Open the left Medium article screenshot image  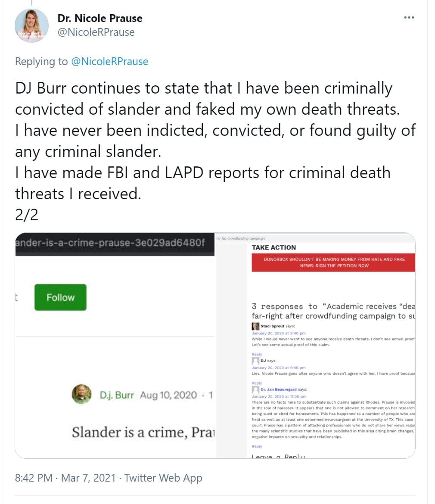(x=115, y=345)
